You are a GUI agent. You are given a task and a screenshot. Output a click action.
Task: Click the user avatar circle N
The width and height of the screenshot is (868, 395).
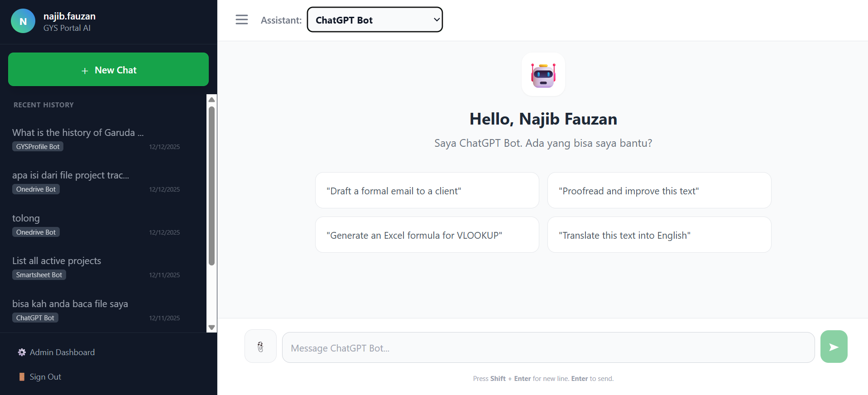(x=23, y=21)
